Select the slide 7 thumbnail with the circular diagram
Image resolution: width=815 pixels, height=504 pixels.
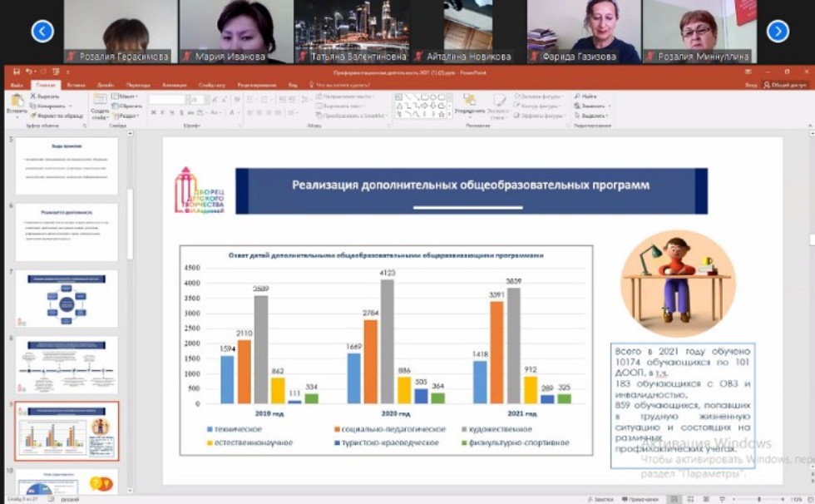tap(67, 298)
